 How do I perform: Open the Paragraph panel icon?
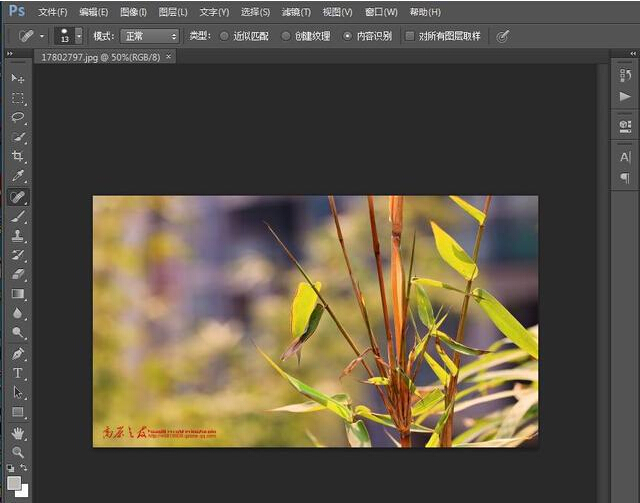click(625, 178)
